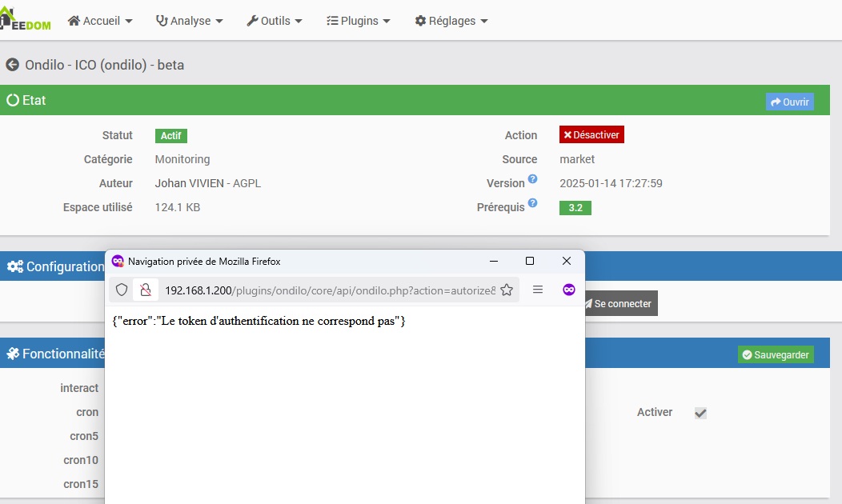The image size is (842, 504).
Task: Click the Prérequis help question mark icon
Action: (x=532, y=203)
